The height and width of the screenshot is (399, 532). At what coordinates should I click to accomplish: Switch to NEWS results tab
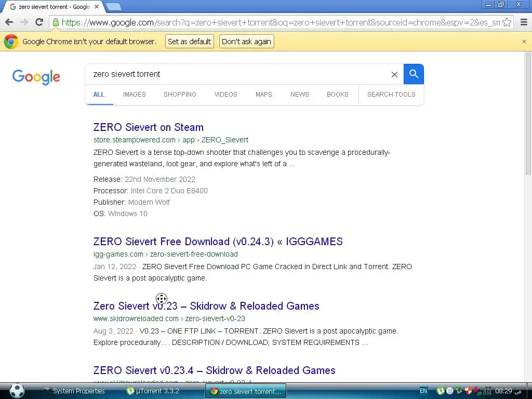(x=300, y=95)
